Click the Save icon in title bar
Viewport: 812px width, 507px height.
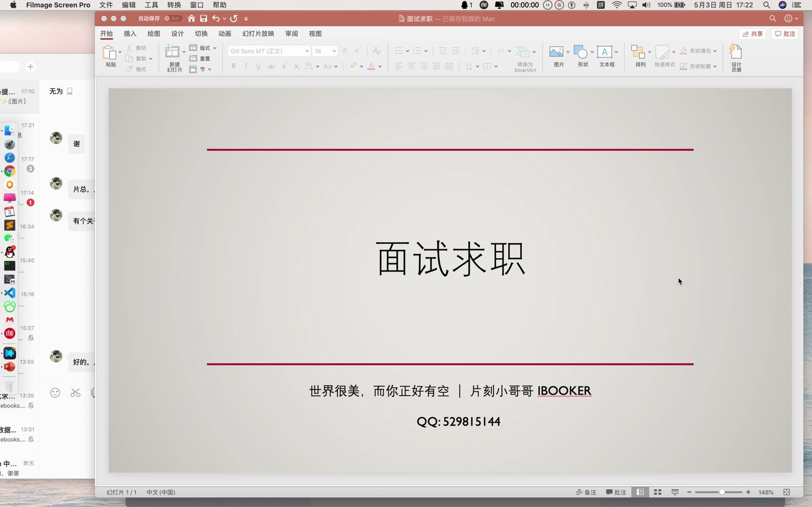(203, 18)
